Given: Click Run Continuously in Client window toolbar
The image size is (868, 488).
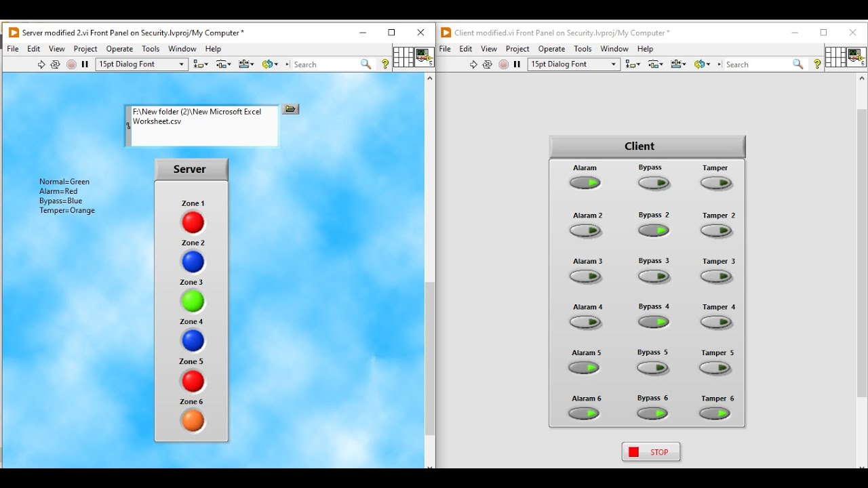Looking at the screenshot, I should [x=488, y=64].
